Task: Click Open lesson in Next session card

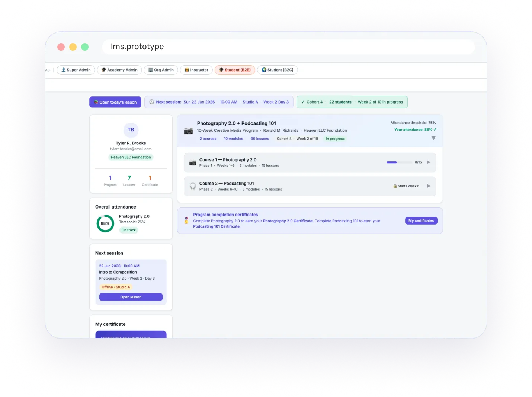Action: tap(131, 297)
